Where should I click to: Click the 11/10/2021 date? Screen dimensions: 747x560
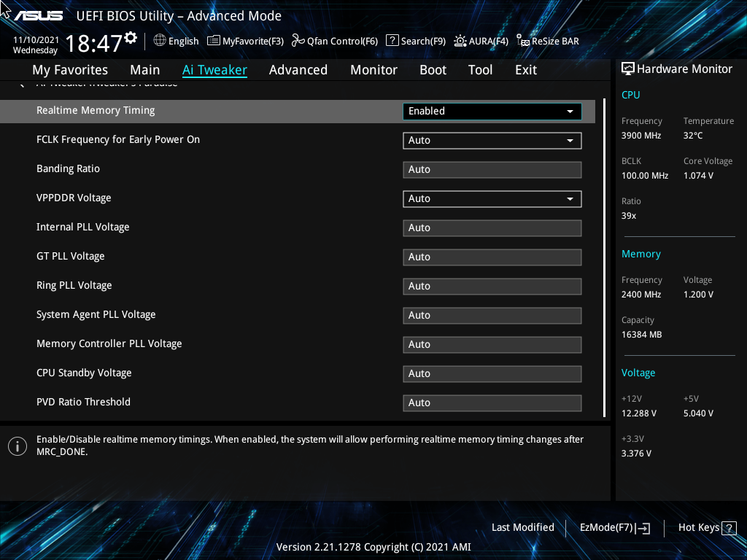point(36,40)
